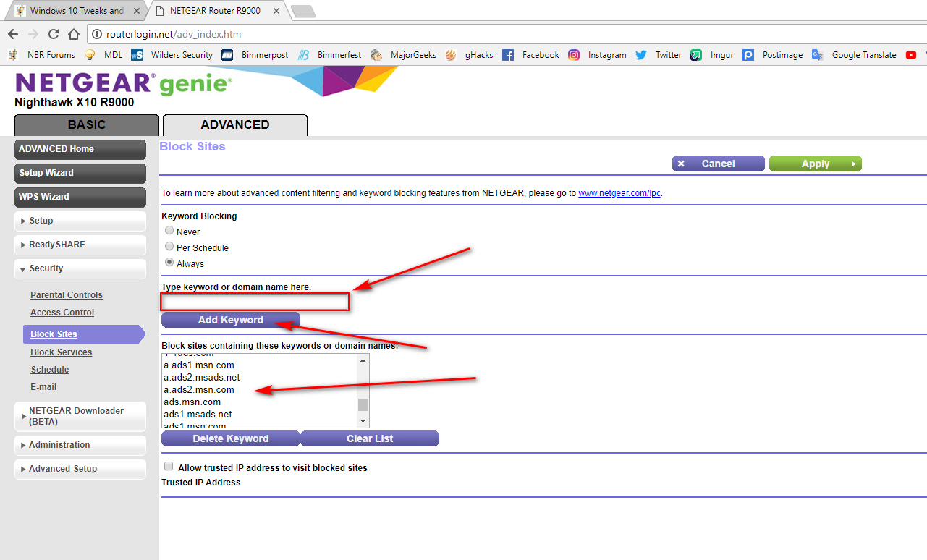Open the www.netgear.com/lpc link

tap(619, 193)
